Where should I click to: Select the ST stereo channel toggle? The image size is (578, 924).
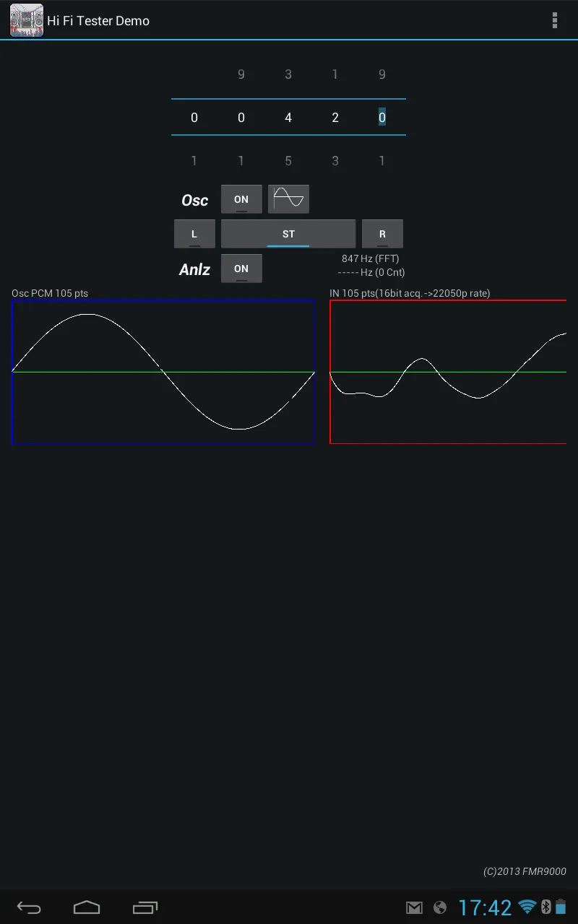288,234
